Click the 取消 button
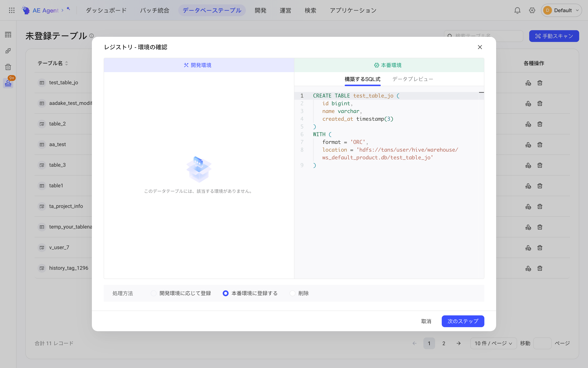 [x=426, y=321]
